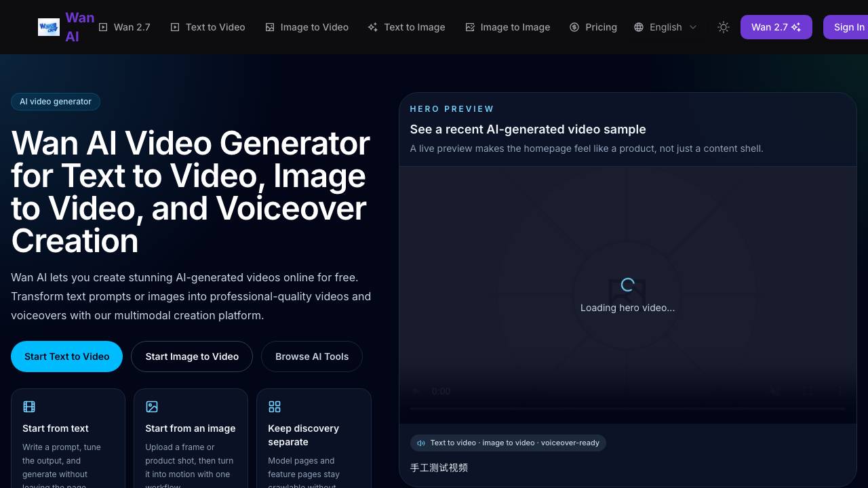Select the Start from text card title
Viewport: 868px width, 488px height.
point(56,428)
